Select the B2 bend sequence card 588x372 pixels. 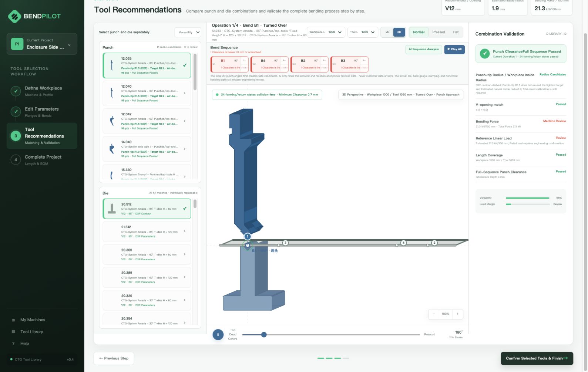coord(309,64)
